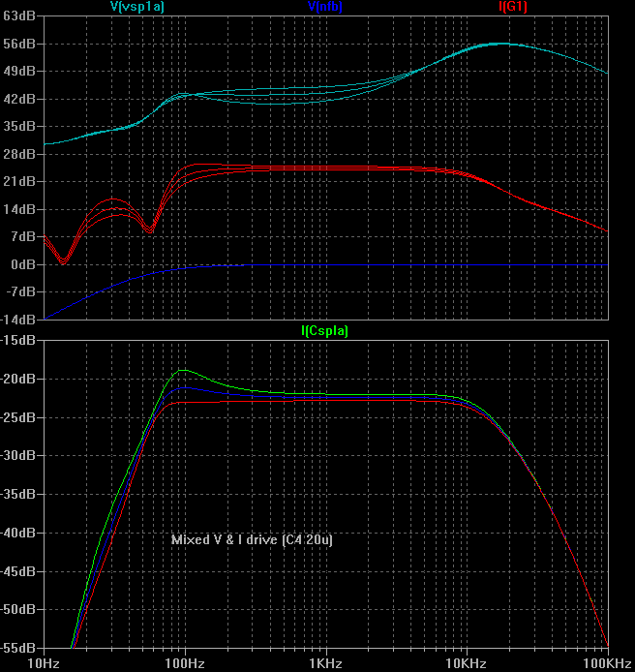Click the I(Cspla) trace label

click(x=324, y=331)
